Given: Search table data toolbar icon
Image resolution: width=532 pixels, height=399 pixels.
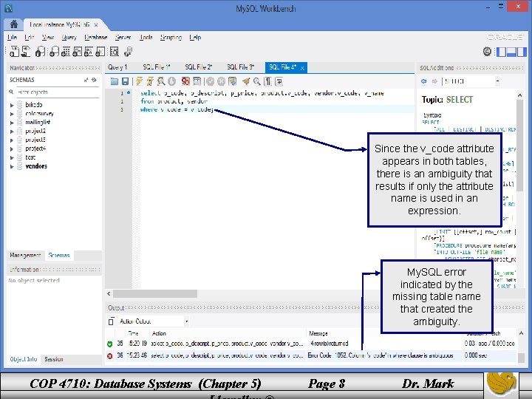Looking at the screenshot, I should [x=115, y=52].
